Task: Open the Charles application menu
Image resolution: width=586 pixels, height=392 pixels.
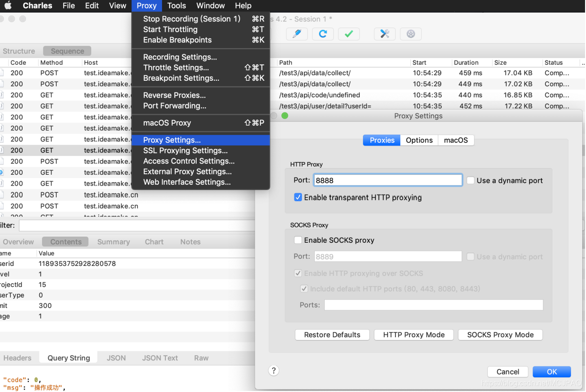Action: point(37,6)
